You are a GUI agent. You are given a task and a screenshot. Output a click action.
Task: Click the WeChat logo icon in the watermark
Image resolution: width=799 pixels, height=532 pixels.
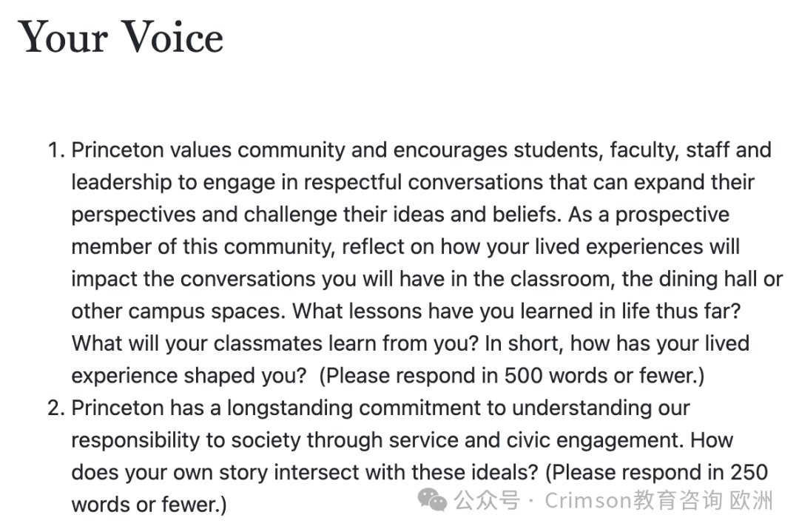(x=432, y=499)
